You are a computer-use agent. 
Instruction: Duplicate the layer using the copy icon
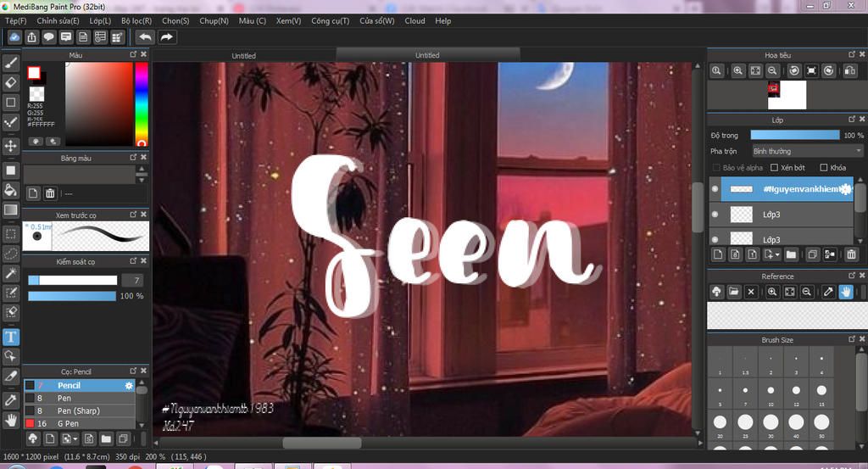point(812,254)
